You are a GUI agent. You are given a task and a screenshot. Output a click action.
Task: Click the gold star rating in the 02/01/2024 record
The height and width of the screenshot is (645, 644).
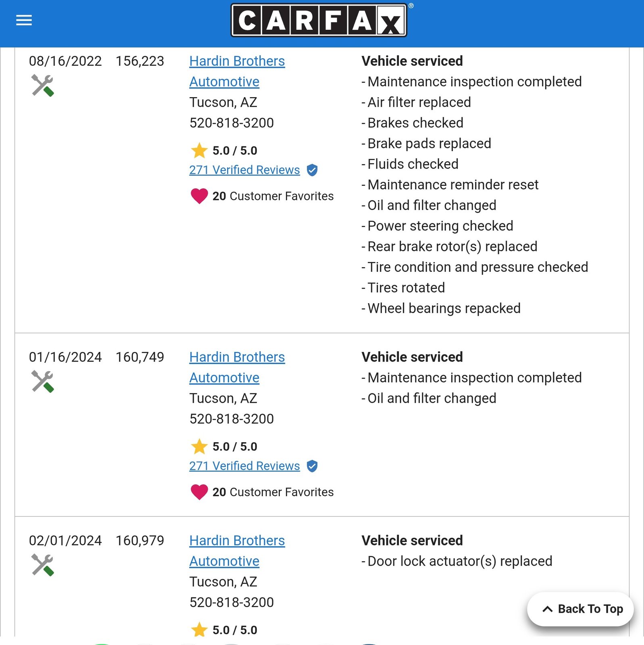tap(199, 630)
